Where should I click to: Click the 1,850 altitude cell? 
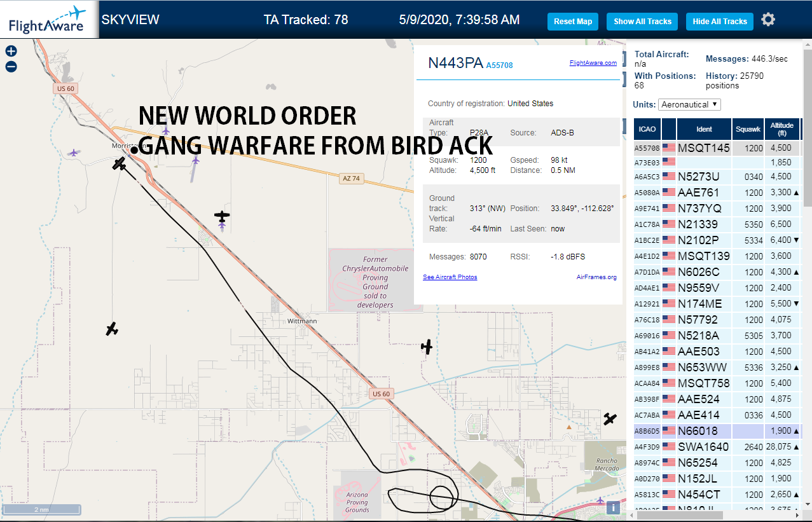pos(782,163)
